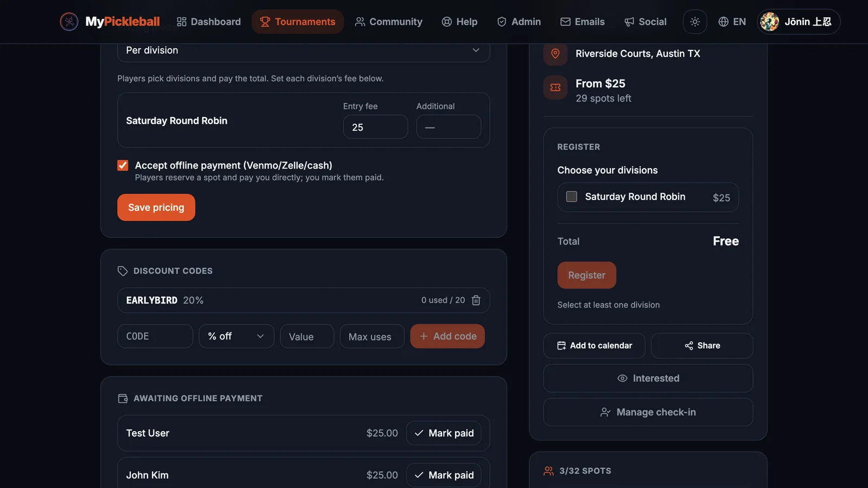This screenshot has width=868, height=488.
Task: Click the globe language icon
Action: click(723, 22)
